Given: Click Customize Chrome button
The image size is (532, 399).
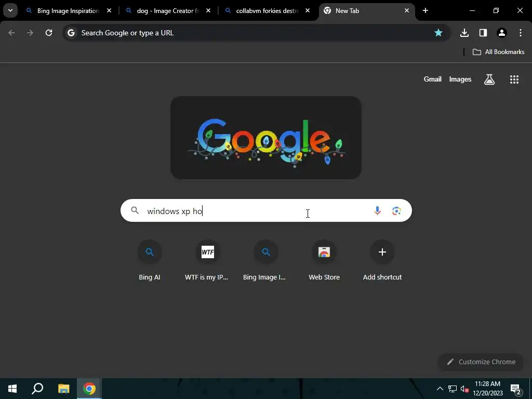Looking at the screenshot, I should click(x=481, y=362).
